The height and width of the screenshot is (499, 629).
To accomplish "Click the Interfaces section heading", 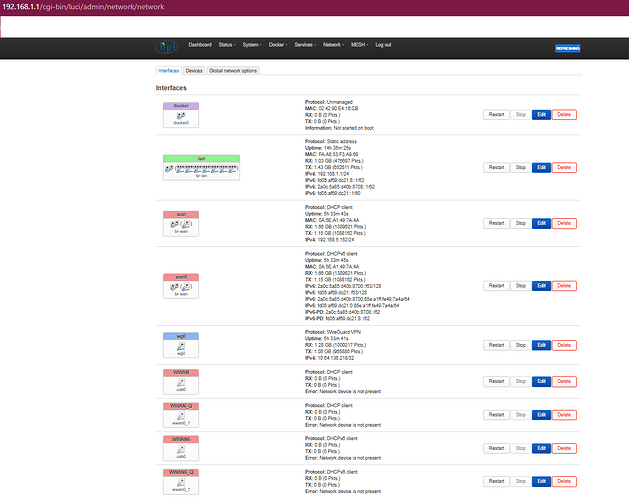I will (171, 88).
